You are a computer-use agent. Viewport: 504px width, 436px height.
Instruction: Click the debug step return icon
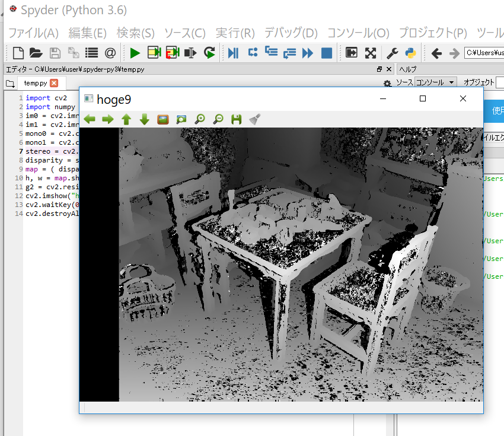click(x=289, y=53)
